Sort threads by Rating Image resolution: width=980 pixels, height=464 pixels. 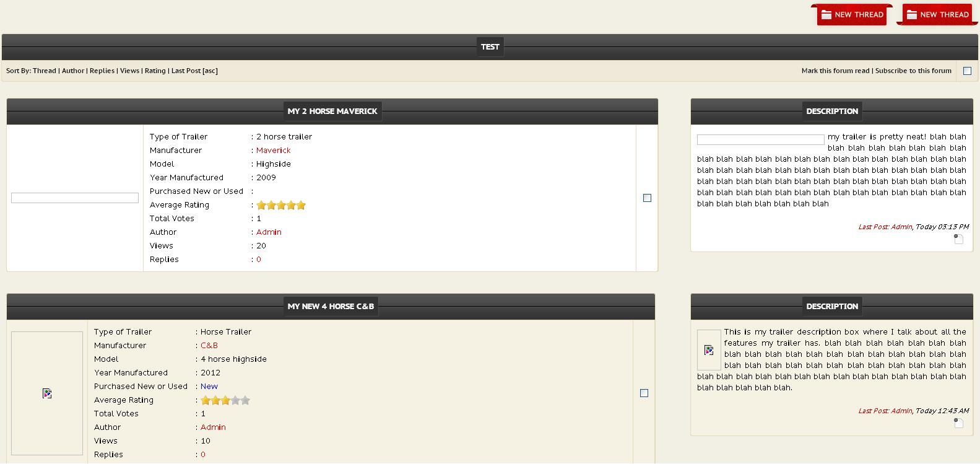(x=155, y=71)
